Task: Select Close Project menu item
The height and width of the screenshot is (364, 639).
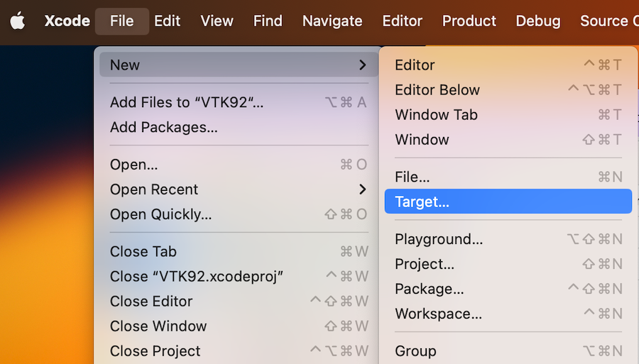Action: point(155,351)
